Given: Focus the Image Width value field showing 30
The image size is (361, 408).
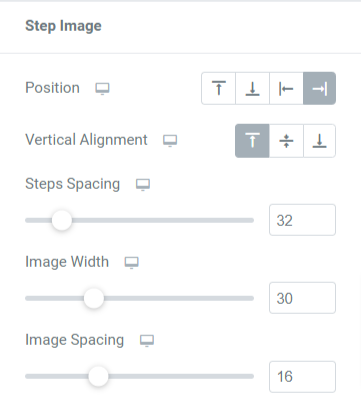Looking at the screenshot, I should click(302, 298).
